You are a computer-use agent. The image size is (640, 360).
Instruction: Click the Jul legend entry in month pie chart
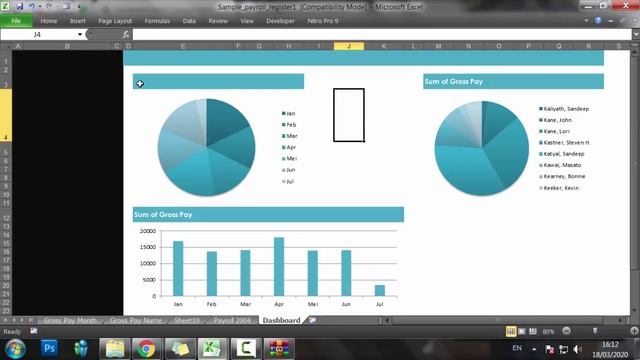point(288,182)
